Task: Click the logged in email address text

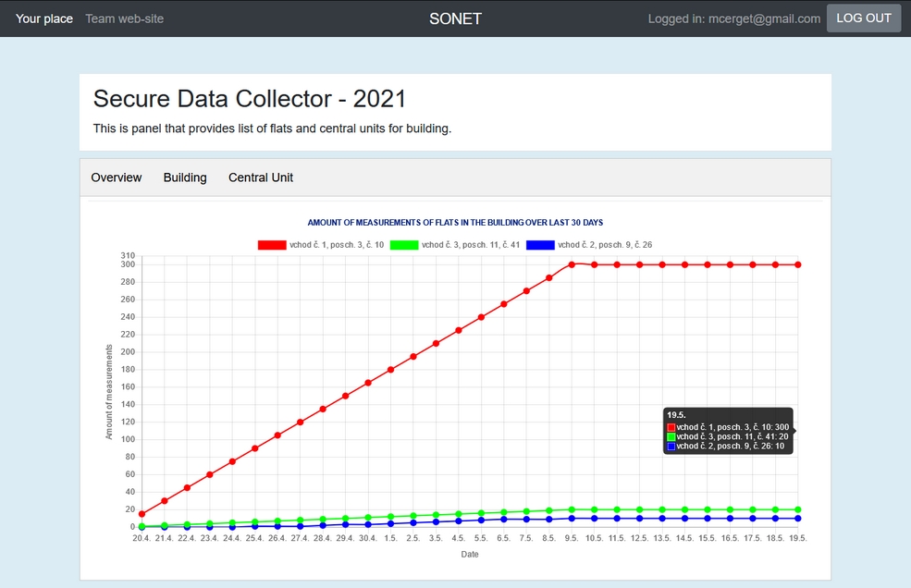Action: click(733, 18)
